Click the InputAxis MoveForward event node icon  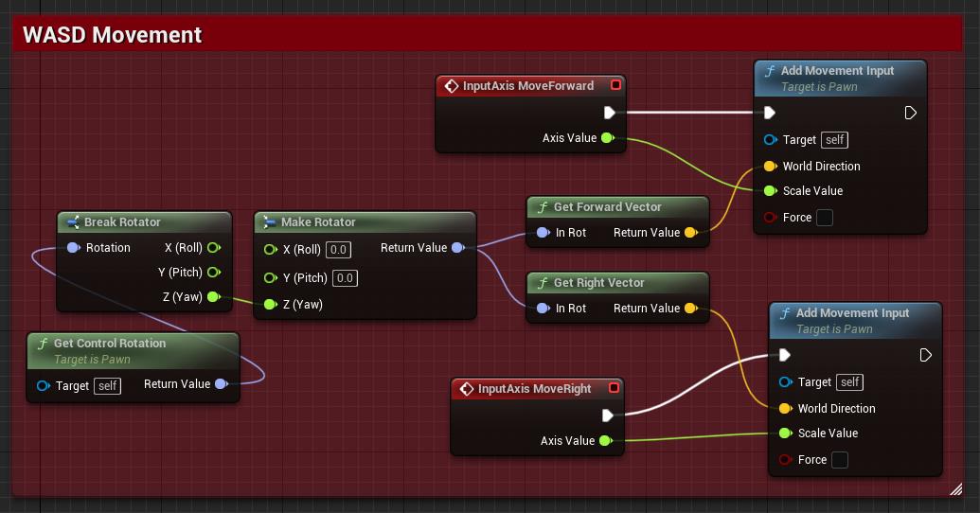452,86
